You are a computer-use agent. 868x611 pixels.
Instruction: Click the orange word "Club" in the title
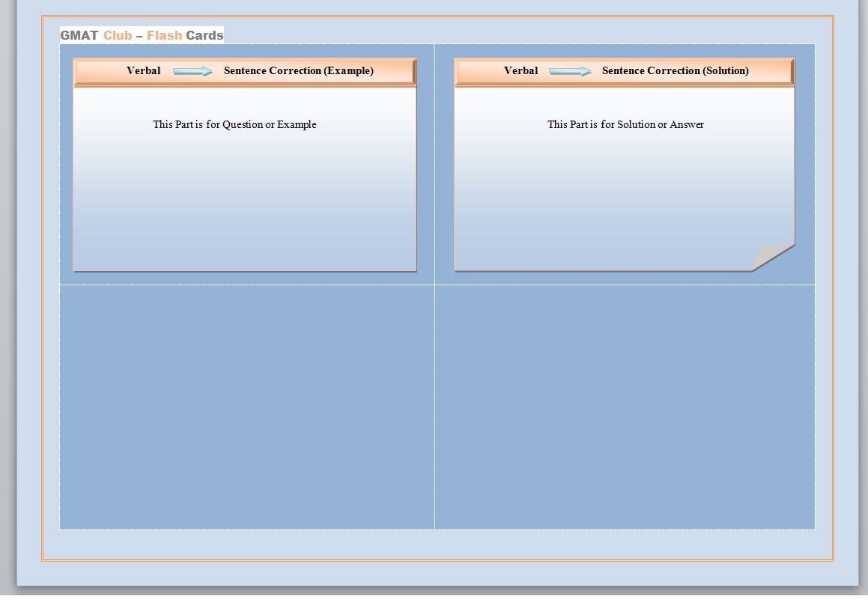pos(118,35)
